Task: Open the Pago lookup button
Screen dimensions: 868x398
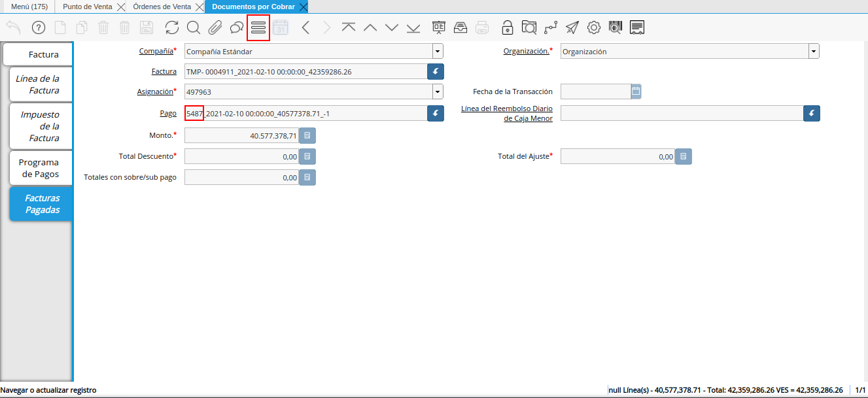Action: pyautogui.click(x=436, y=114)
